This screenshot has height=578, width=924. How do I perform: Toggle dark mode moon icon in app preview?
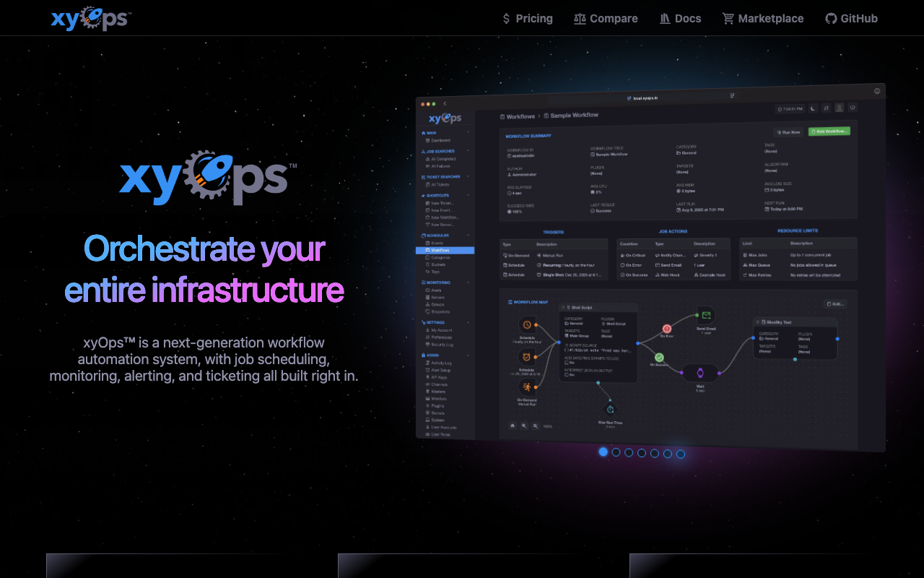click(813, 108)
